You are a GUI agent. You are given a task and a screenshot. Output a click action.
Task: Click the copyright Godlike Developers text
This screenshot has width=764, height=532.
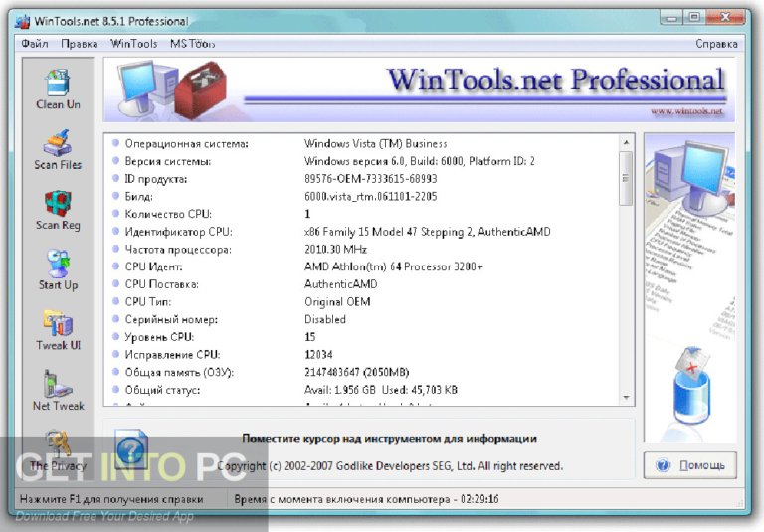pos(390,466)
